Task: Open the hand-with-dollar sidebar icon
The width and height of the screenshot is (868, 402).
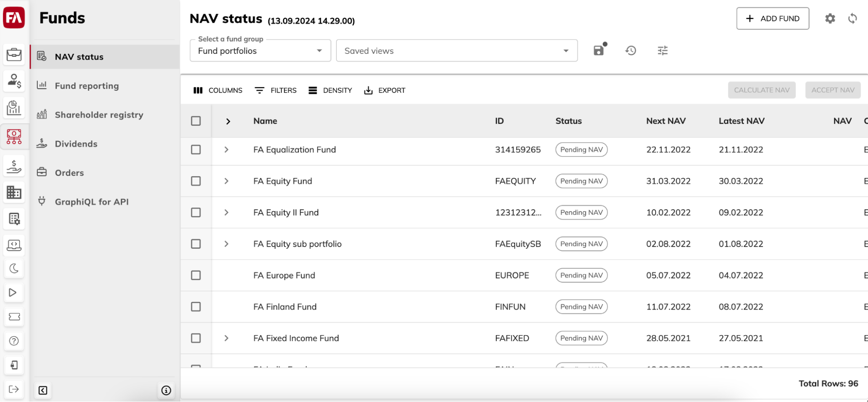Action: pos(14,166)
